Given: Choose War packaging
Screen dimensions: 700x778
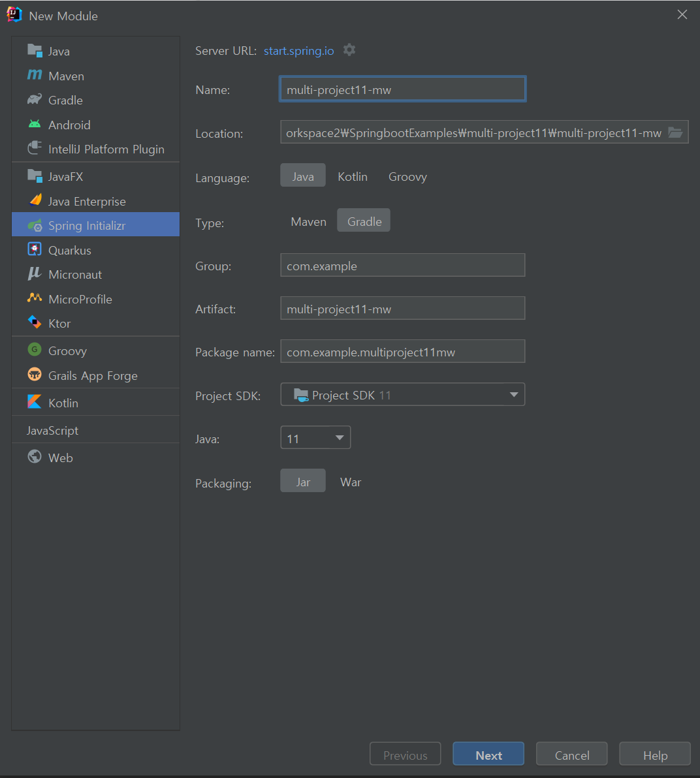Looking at the screenshot, I should coord(350,482).
